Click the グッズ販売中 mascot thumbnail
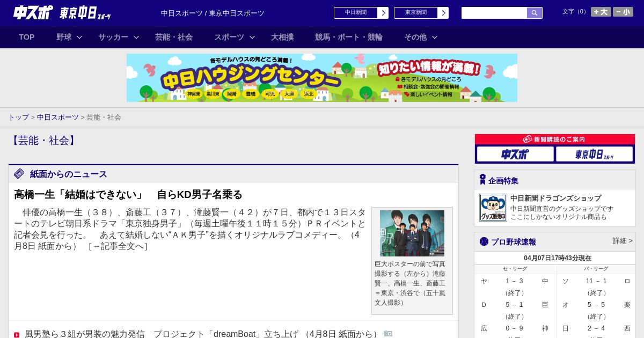Screen dimensions: 644x338 pyautogui.click(x=493, y=208)
